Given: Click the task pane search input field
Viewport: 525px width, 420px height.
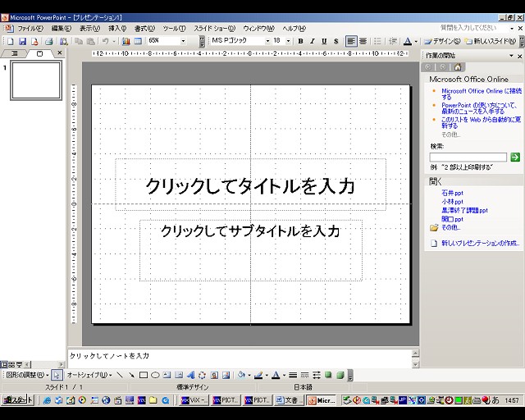Looking at the screenshot, I should coord(468,157).
